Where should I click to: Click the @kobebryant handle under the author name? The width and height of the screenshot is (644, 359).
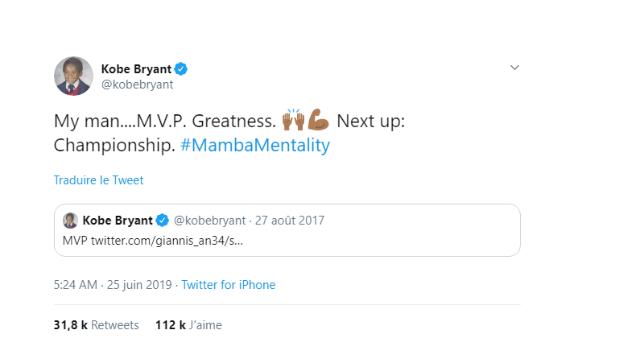(x=138, y=84)
